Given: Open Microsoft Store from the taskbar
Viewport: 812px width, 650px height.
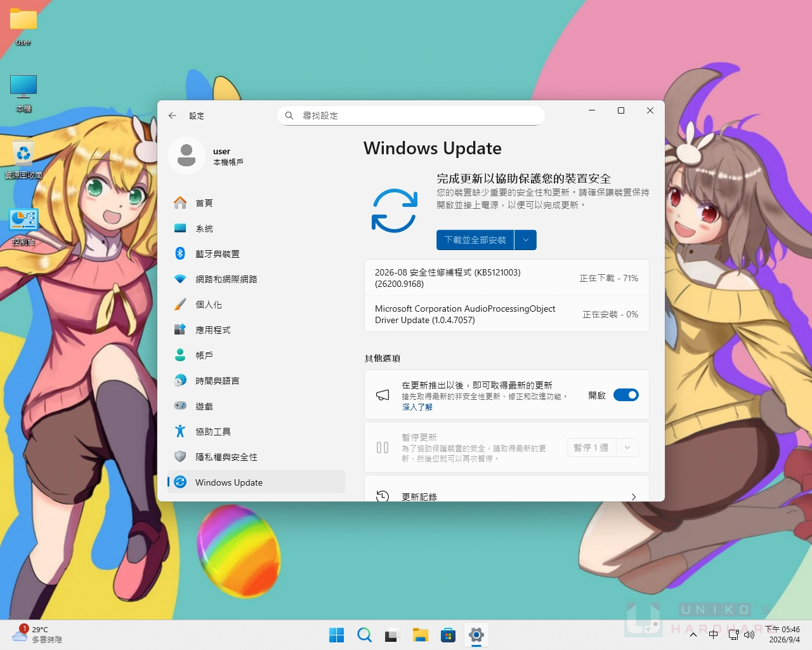Looking at the screenshot, I should [448, 635].
